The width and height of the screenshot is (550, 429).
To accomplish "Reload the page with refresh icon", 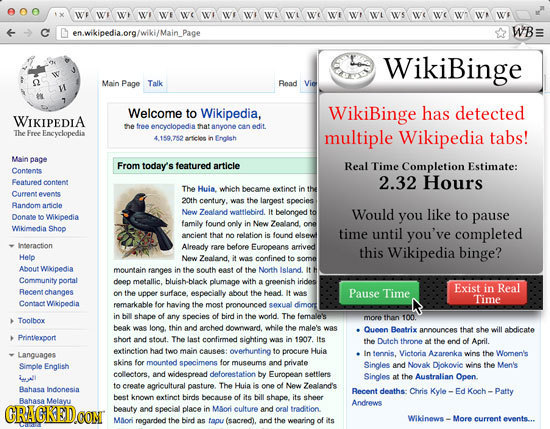I will [x=45, y=33].
